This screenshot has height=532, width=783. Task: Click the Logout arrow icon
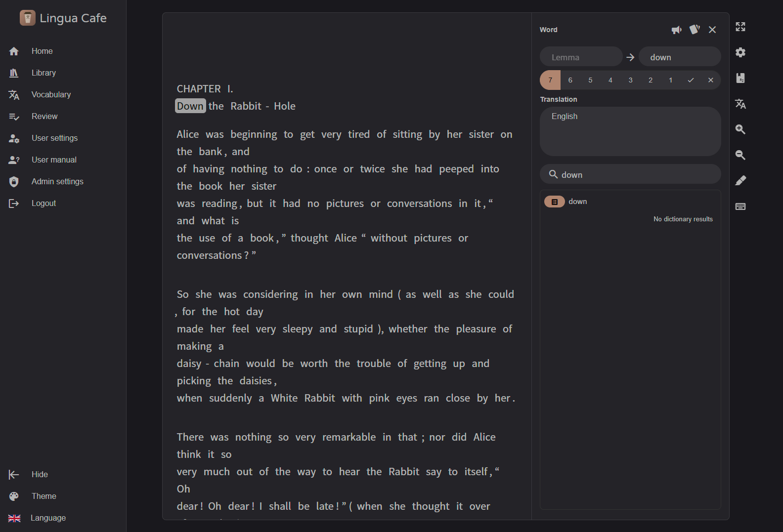pos(14,203)
